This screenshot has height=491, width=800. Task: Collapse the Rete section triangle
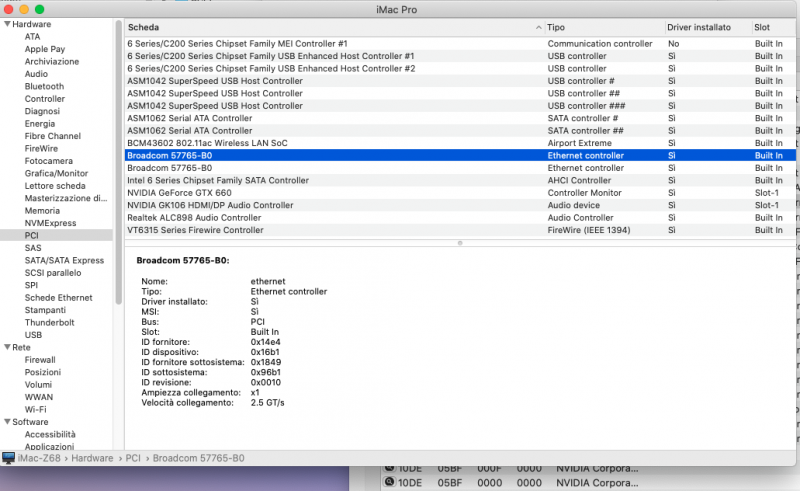pyautogui.click(x=7, y=347)
